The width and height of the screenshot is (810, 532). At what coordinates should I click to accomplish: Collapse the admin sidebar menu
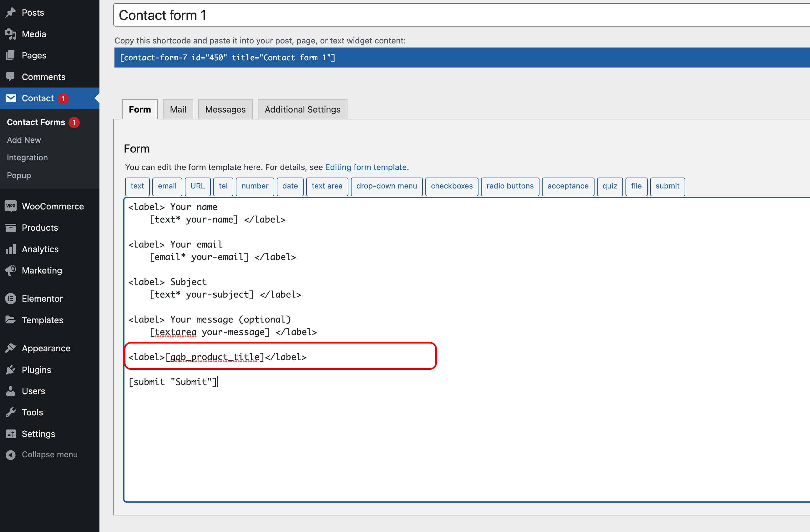(49, 454)
